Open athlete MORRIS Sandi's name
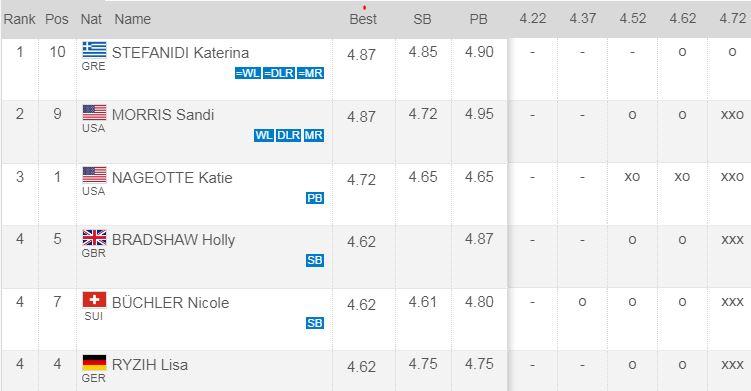The height and width of the screenshot is (391, 751). tap(163, 115)
